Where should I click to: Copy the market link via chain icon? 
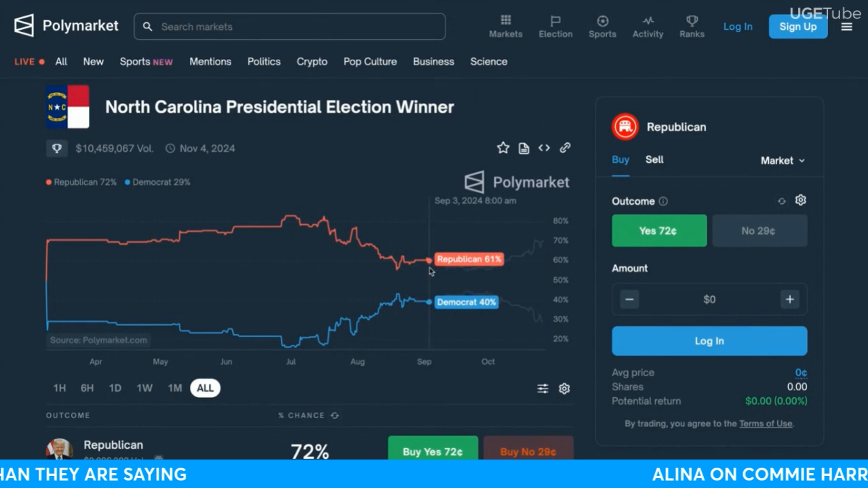[x=565, y=148]
